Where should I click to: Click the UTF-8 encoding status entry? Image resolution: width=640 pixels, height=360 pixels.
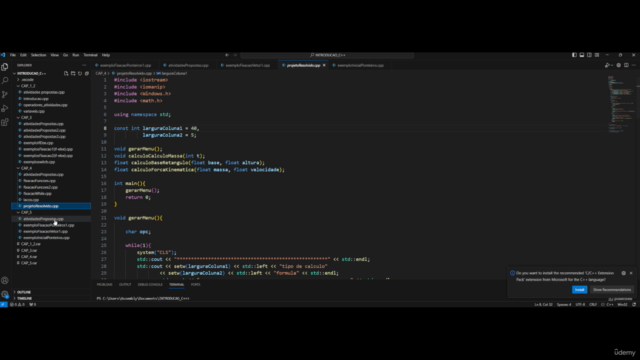(x=580, y=304)
